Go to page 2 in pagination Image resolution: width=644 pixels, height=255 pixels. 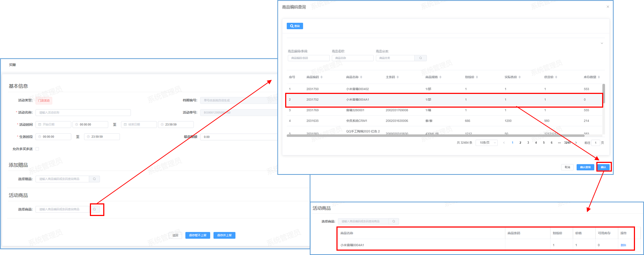(520, 143)
